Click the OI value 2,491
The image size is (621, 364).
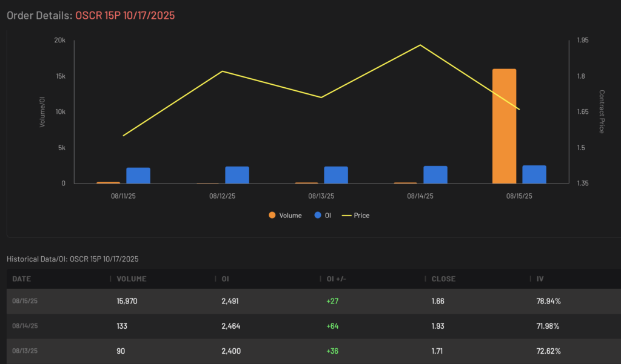click(x=230, y=301)
